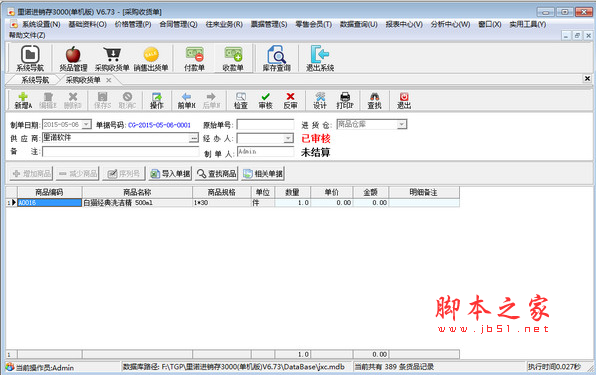
Task: Click 备注 input field
Action: point(120,152)
